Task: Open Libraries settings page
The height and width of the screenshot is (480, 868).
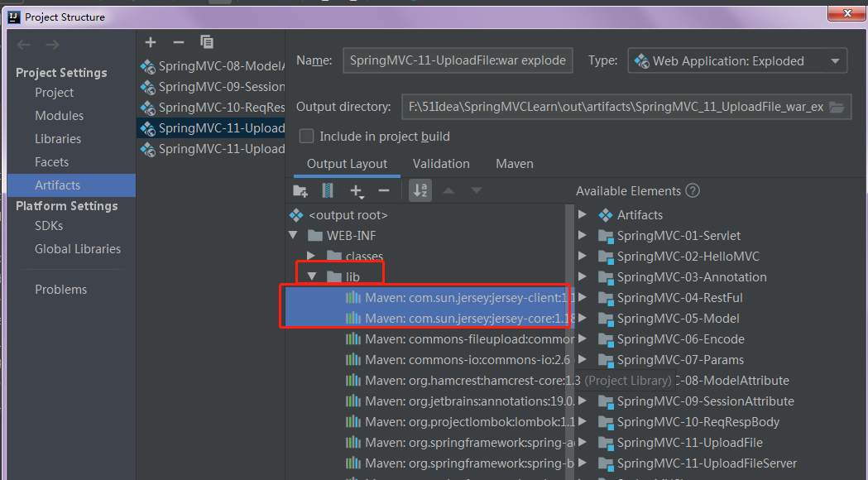Action: click(x=58, y=139)
